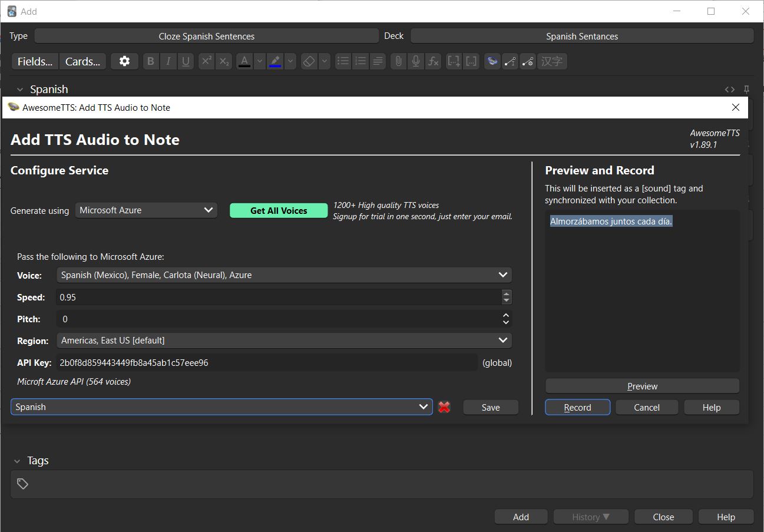Viewport: 764px width, 532px height.
Task: Apply the blue highlight color
Action: (275, 61)
